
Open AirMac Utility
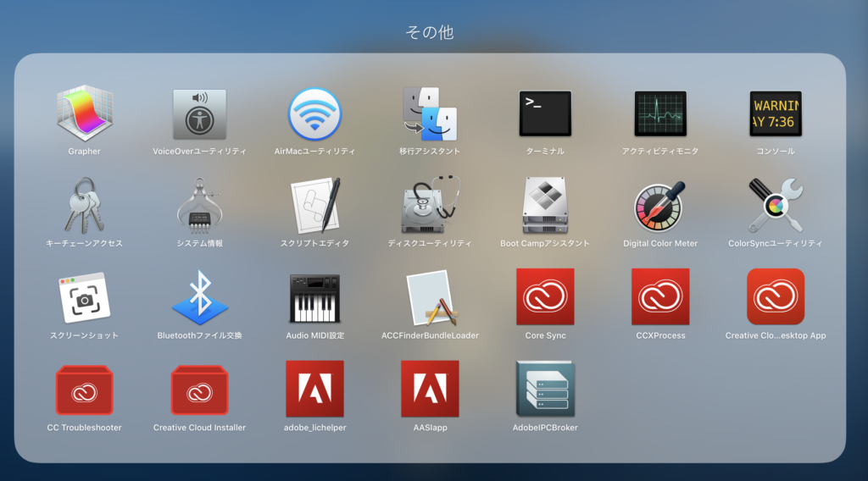tap(315, 113)
